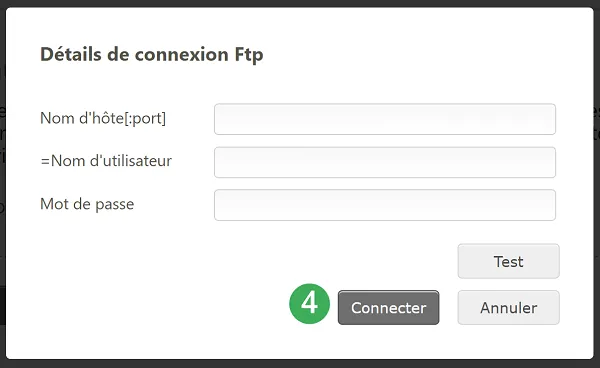
Task: Select the circled step 4 marker beside Connecter
Action: coord(309,303)
